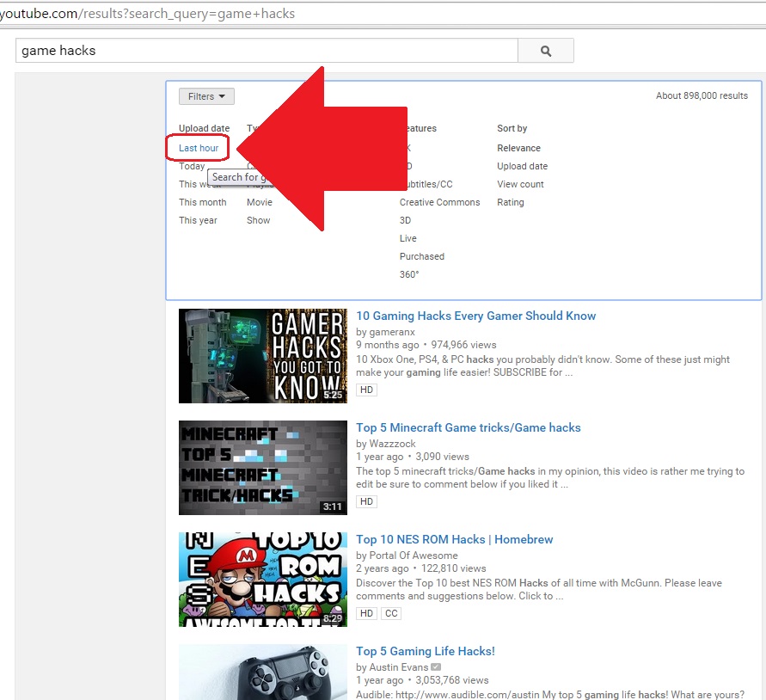The width and height of the screenshot is (766, 700).
Task: Enable the Creative Commons feature filter
Action: coord(439,202)
